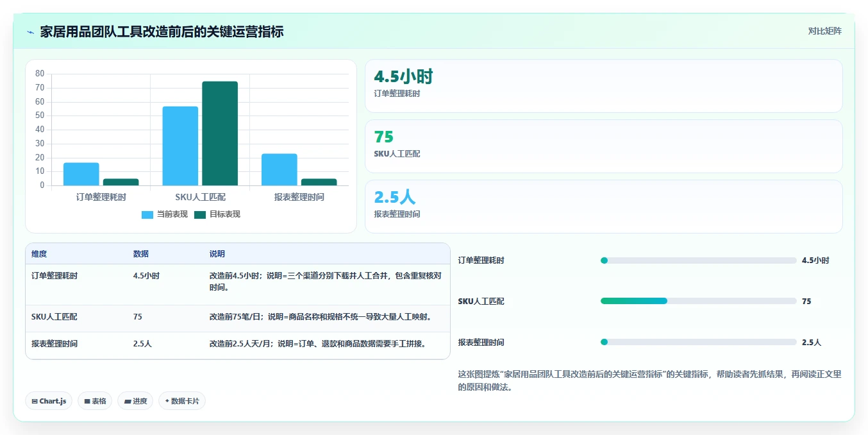Image resolution: width=868 pixels, height=435 pixels.
Task: Click the 说明 column header
Action: pyautogui.click(x=217, y=254)
